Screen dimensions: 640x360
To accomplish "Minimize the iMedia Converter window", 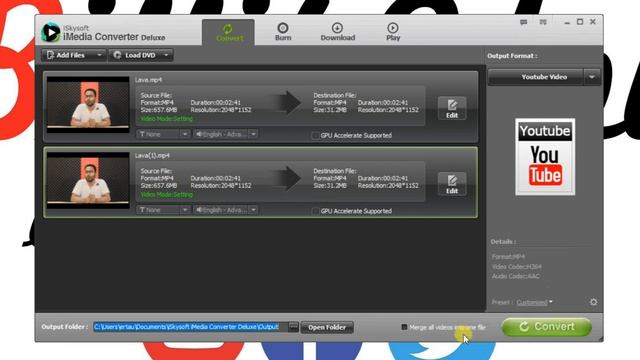I will click(x=567, y=22).
